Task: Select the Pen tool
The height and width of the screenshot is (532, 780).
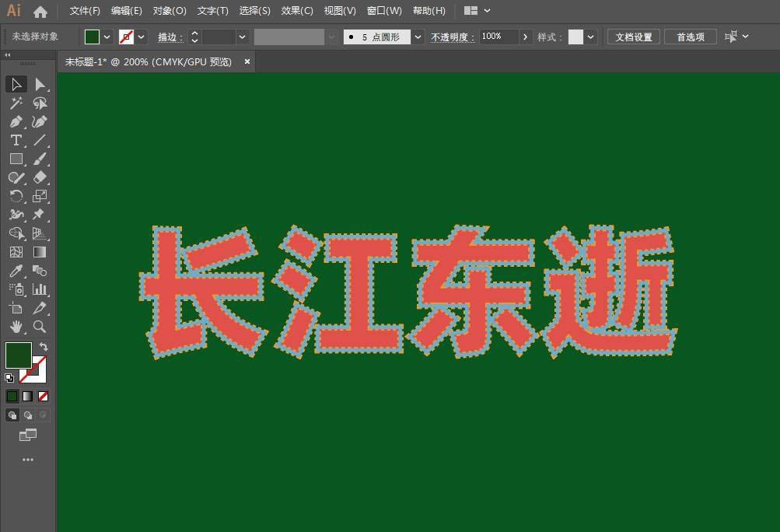Action: (x=16, y=121)
